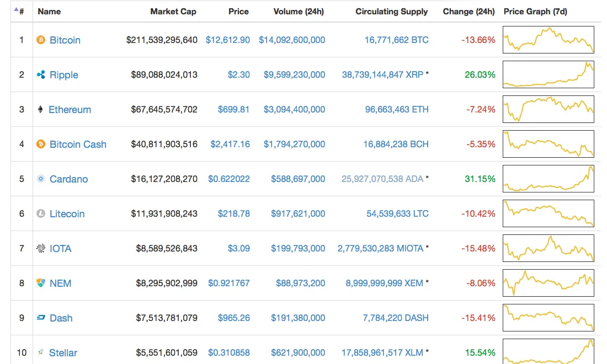Open the Ethereum name link

point(70,110)
